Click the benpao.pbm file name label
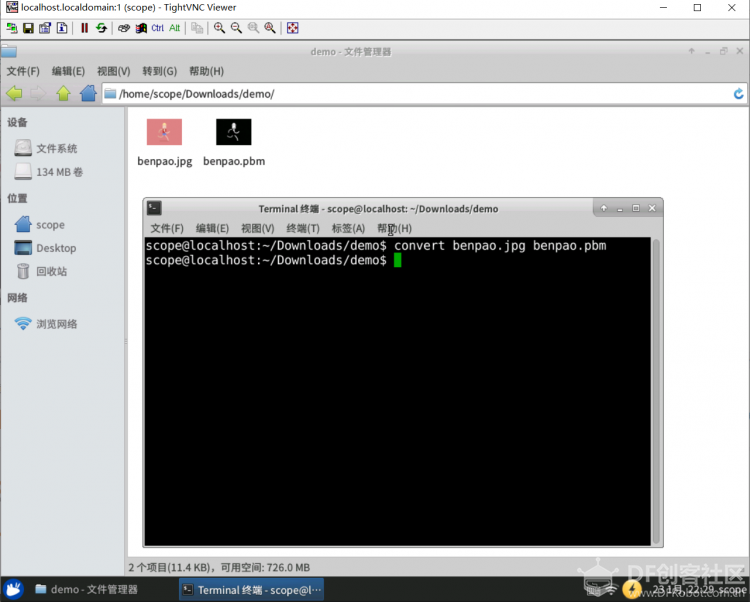The height and width of the screenshot is (602, 750). click(x=234, y=161)
